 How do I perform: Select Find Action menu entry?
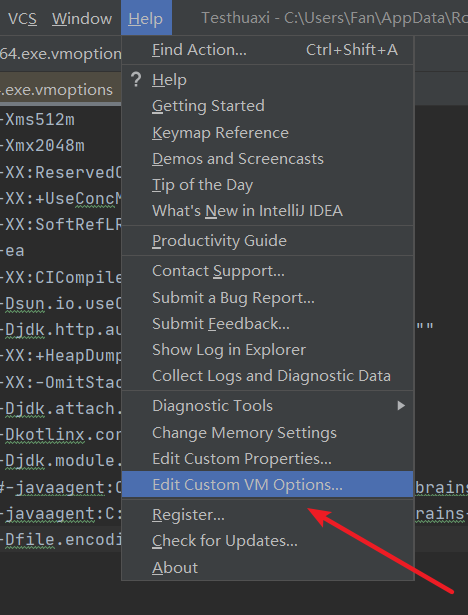click(x=268, y=50)
